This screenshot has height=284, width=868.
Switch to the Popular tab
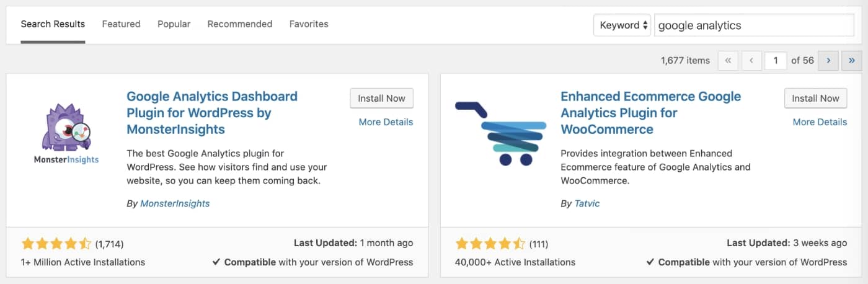[x=174, y=24]
